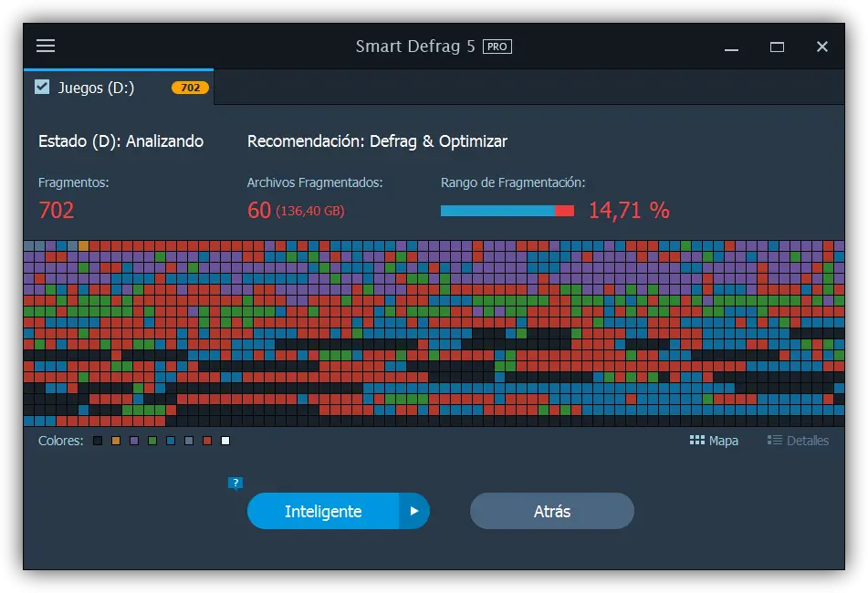Click the 60 (136,40 GB) fragmented files value
Screen dimensions: 868x593
296,210
